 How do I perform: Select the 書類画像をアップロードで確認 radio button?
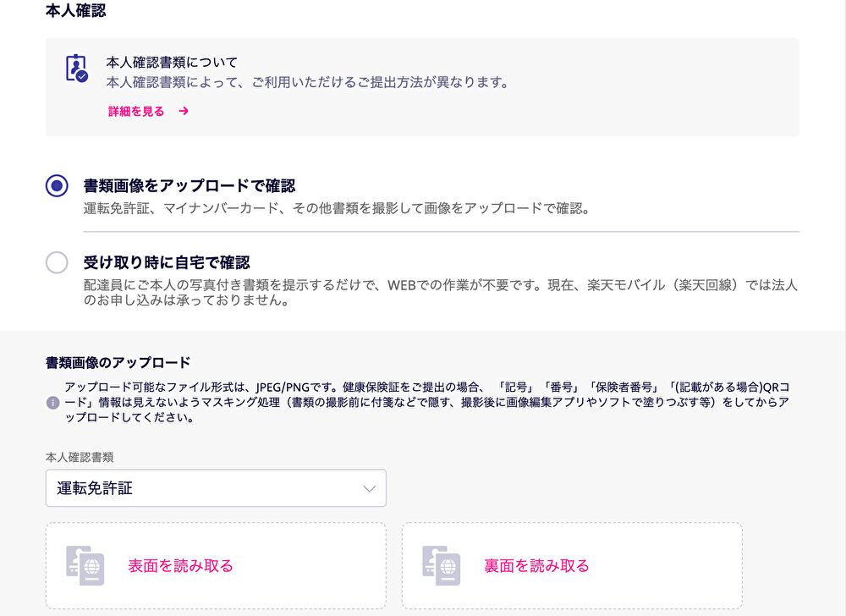point(57,186)
